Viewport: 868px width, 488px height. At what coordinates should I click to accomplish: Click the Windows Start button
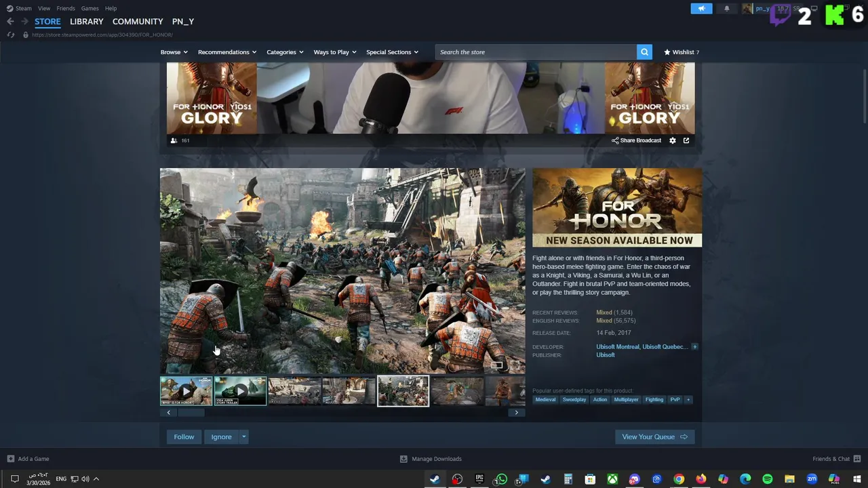tap(856, 479)
